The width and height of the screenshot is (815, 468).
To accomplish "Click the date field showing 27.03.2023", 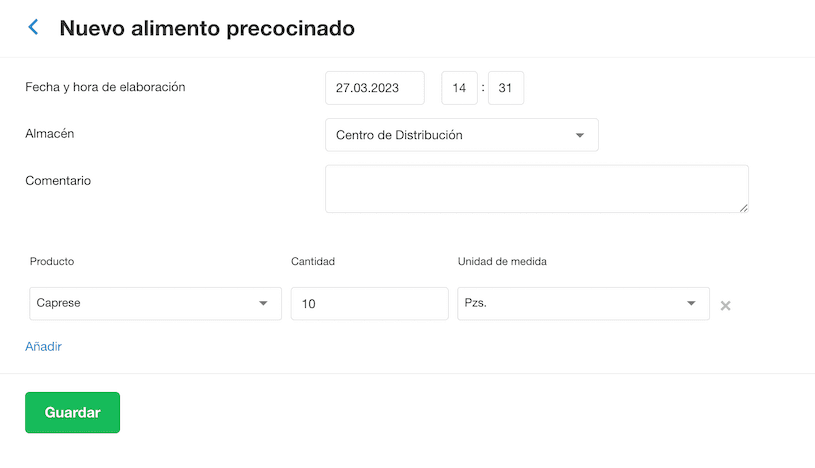I will click(375, 88).
